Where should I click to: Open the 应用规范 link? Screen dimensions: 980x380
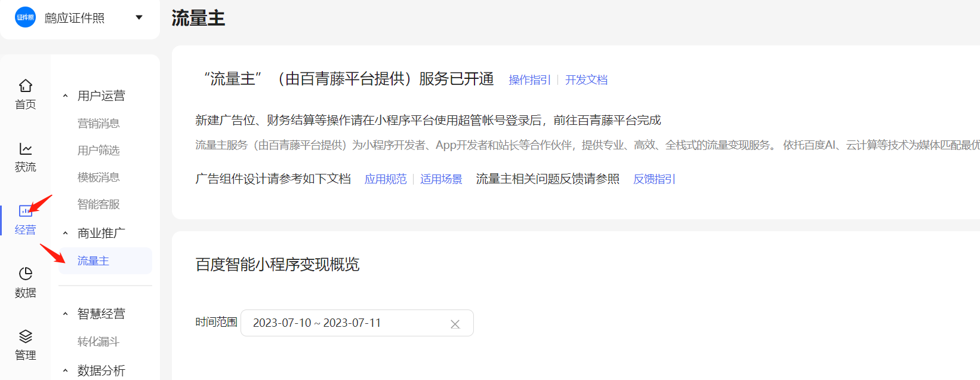(386, 179)
